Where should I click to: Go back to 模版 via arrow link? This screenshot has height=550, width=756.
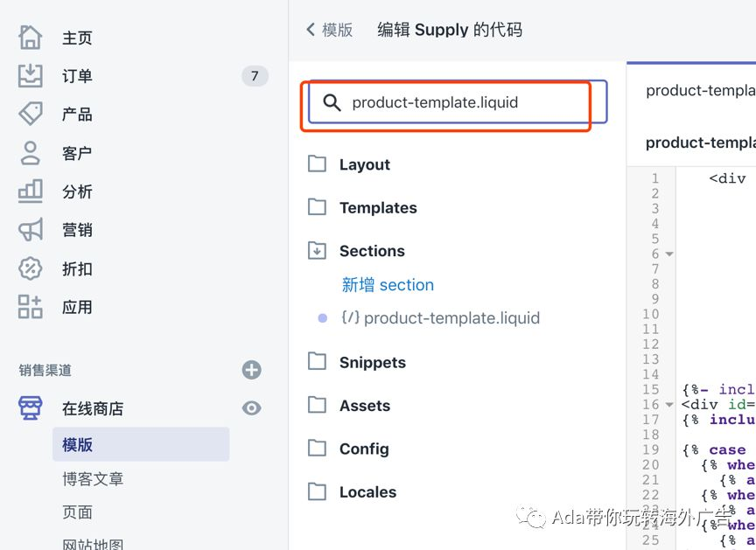coord(329,30)
